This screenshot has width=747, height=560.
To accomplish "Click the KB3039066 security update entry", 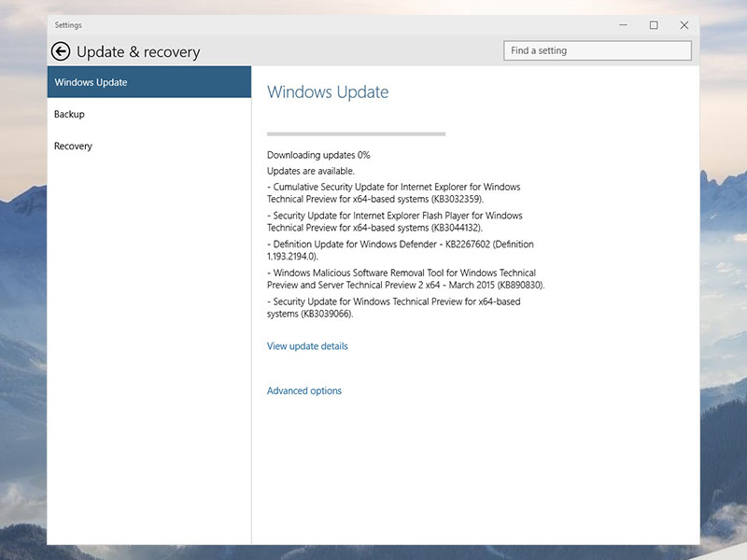I will (393, 308).
